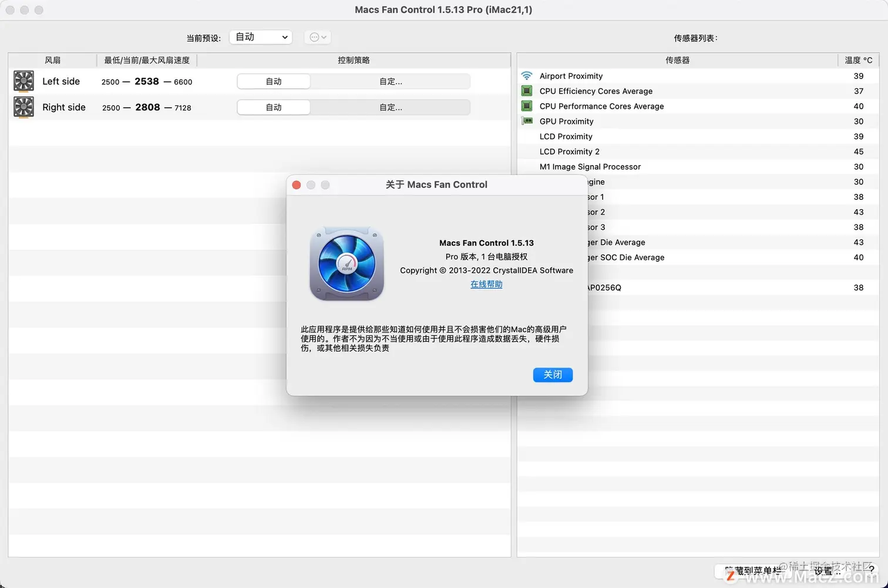Screen dimensions: 888x588
Task: Click the Airport Proximity Wi-Fi icon
Action: coord(527,76)
